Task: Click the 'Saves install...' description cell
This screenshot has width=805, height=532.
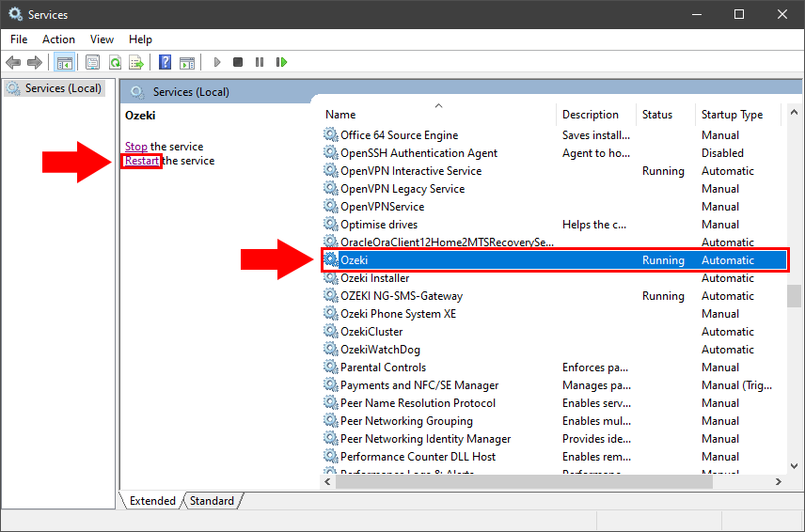Action: click(596, 135)
